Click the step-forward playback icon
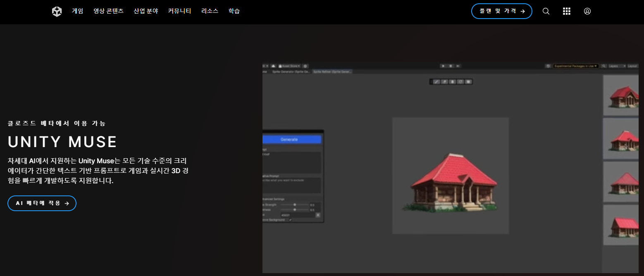Image resolution: width=644 pixels, height=276 pixels. point(458,66)
